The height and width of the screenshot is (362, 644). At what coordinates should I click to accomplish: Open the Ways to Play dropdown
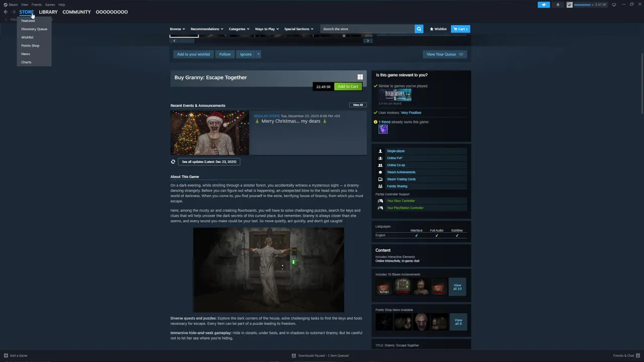(267, 29)
